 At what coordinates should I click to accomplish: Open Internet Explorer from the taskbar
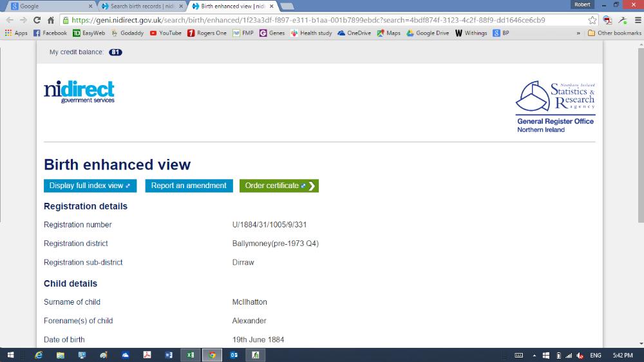point(38,355)
